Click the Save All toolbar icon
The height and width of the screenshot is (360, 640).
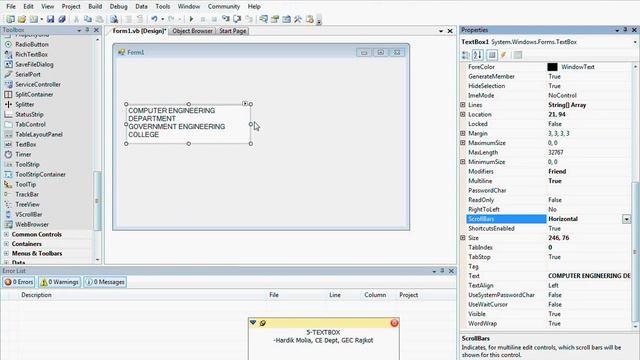(62, 19)
